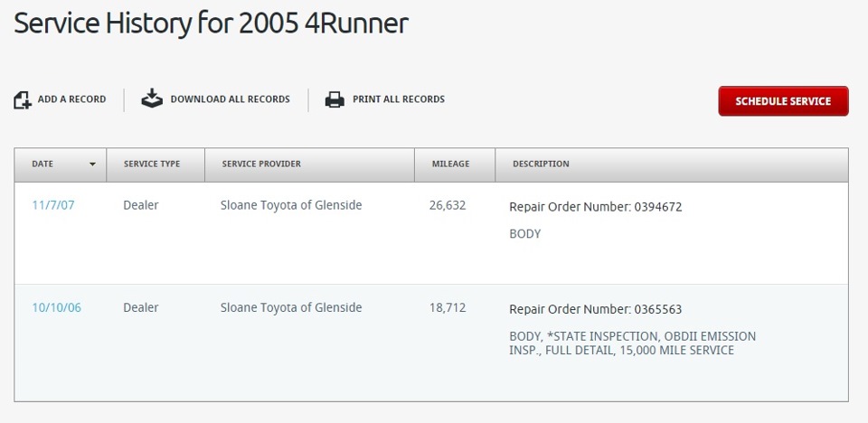868x423 pixels.
Task: Select the PRINT ALL RECORDS text label
Action: click(399, 99)
